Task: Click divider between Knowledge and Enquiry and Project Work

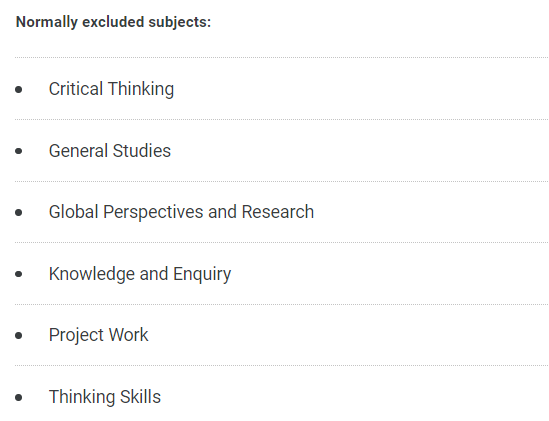Action: click(282, 304)
